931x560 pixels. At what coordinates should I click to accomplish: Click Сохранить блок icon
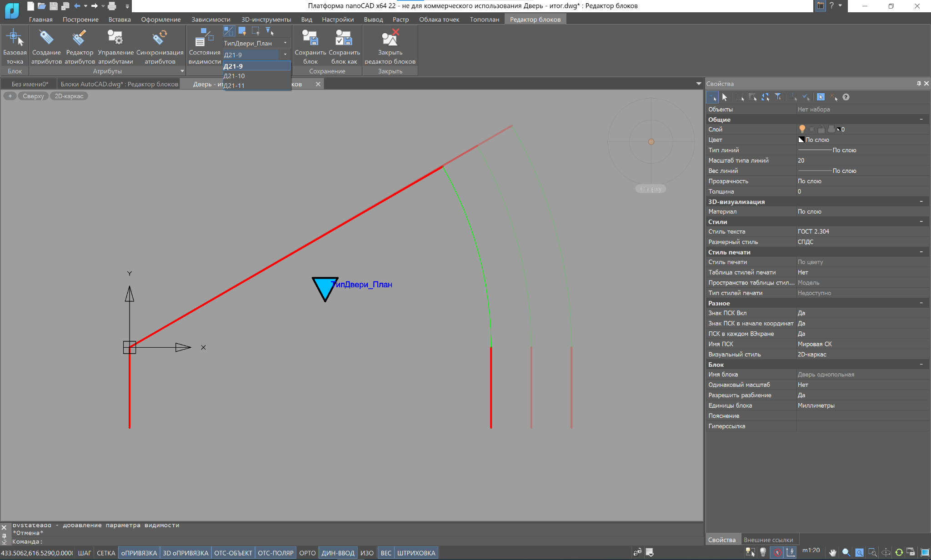310,38
